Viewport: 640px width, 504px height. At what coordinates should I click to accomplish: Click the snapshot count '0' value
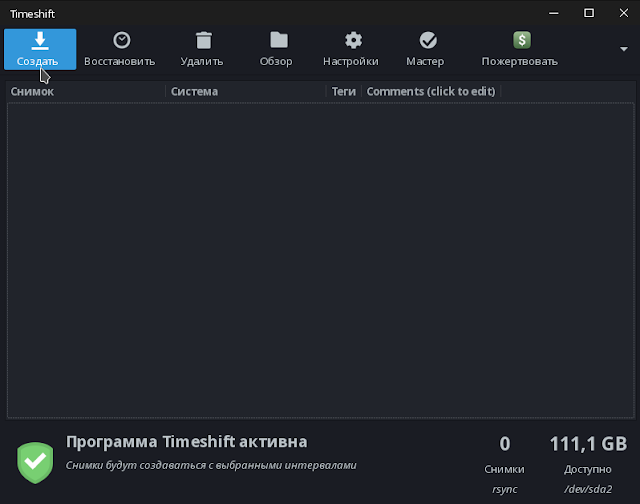click(x=505, y=444)
